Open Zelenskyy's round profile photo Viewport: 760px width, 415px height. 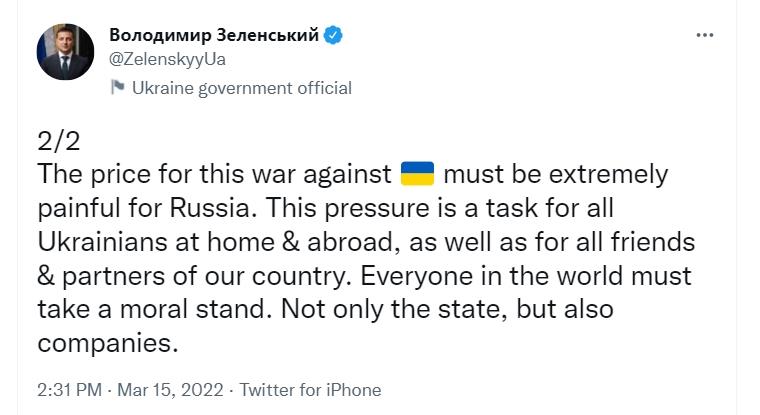[x=65, y=52]
